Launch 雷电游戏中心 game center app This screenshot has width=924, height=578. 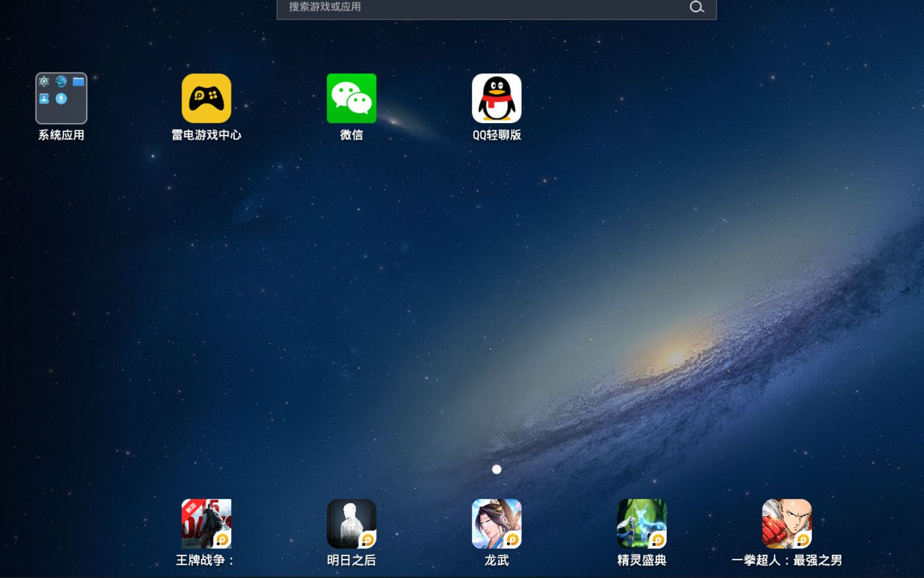pyautogui.click(x=206, y=98)
